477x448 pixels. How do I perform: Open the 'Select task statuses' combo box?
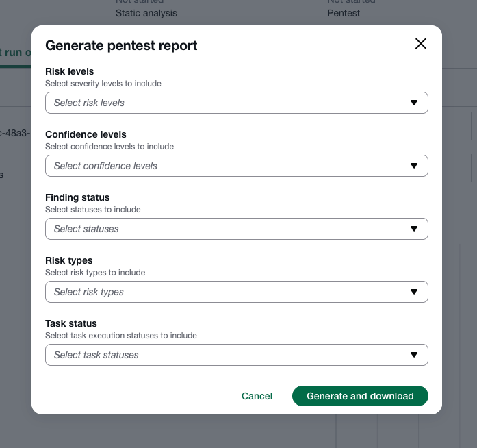tap(226, 355)
